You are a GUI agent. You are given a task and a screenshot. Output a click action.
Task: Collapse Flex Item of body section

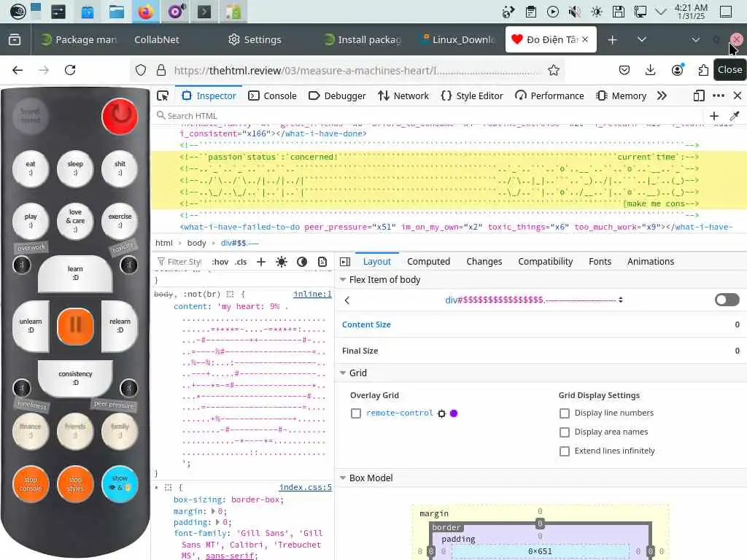[343, 280]
